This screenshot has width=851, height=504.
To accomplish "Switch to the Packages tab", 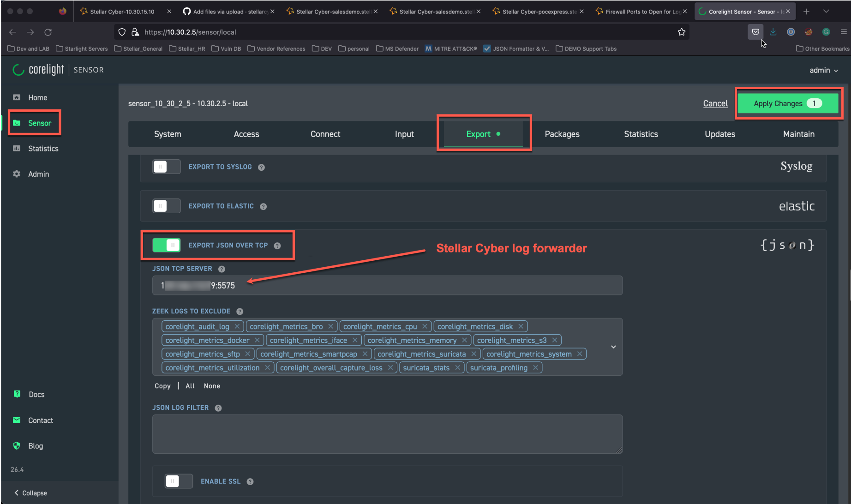I will pyautogui.click(x=562, y=134).
